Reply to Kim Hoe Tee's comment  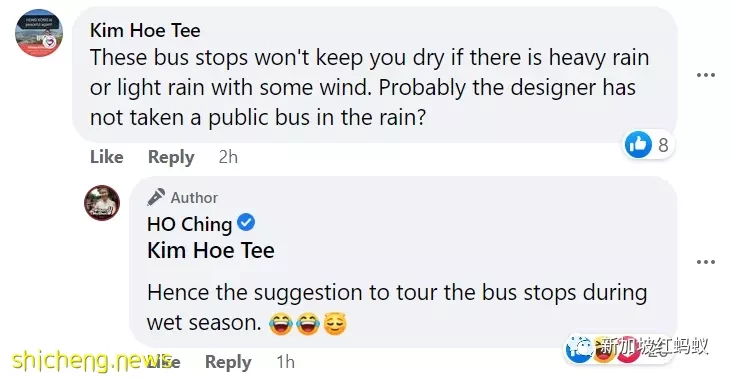tap(171, 157)
